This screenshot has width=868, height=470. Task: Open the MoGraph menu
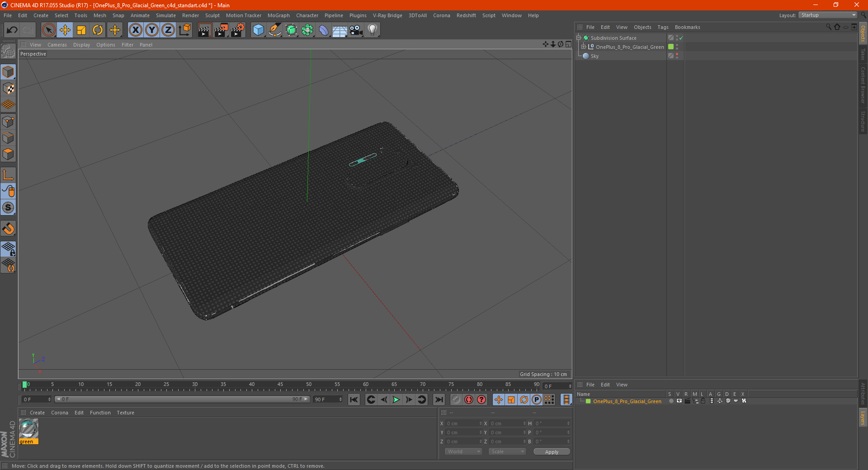278,15
